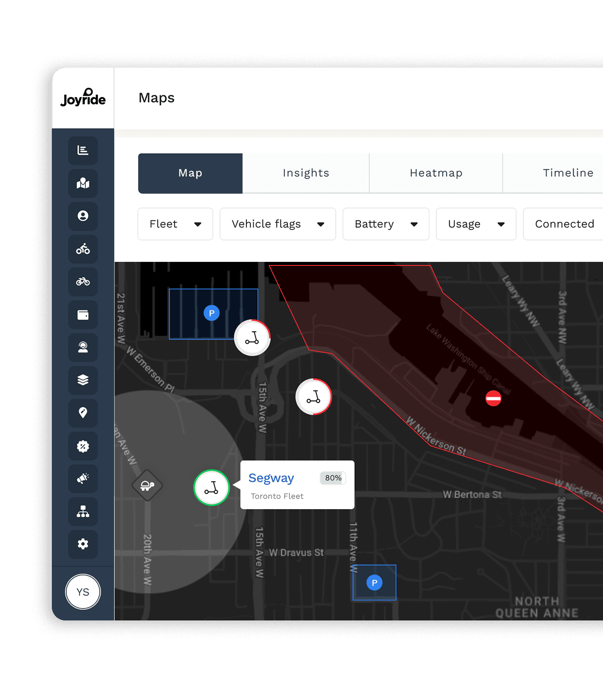Select the scooter marker beside the parking zone

point(252,338)
